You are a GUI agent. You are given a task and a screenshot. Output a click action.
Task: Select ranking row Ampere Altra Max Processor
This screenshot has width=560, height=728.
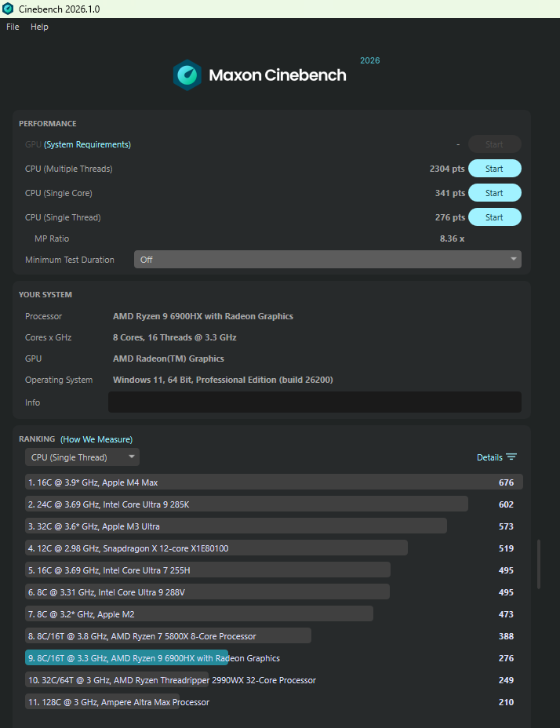(x=274, y=702)
